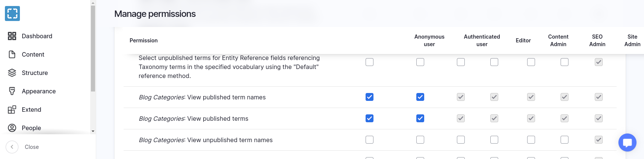644x159 pixels.
Task: Uncheck Anonymous user for View published term names
Action: [369, 97]
